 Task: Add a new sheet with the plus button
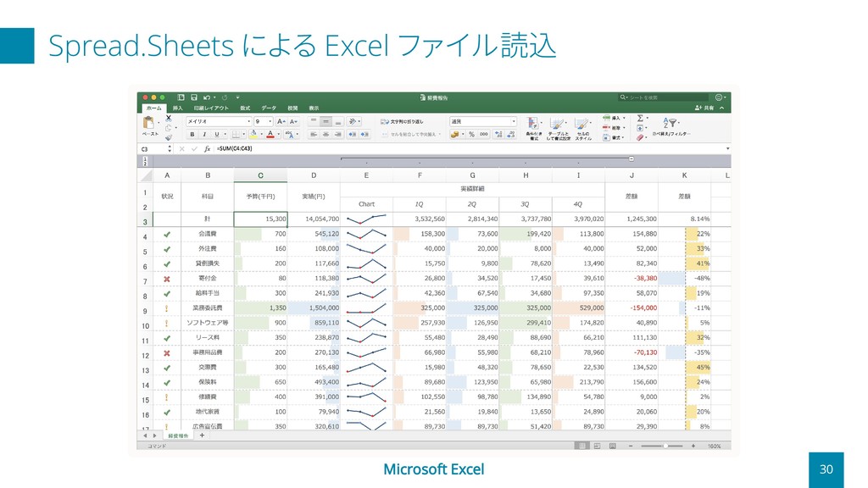[202, 435]
